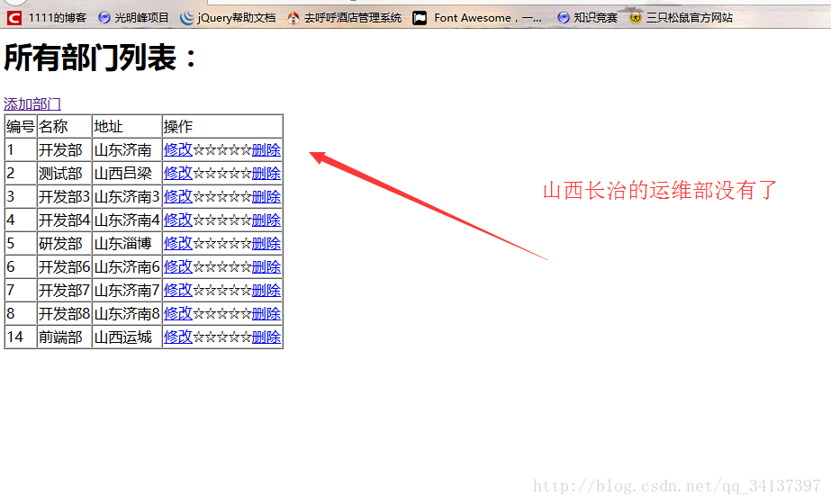Edit the 研发部 department
Screen dimensions: 831x504
[178, 243]
